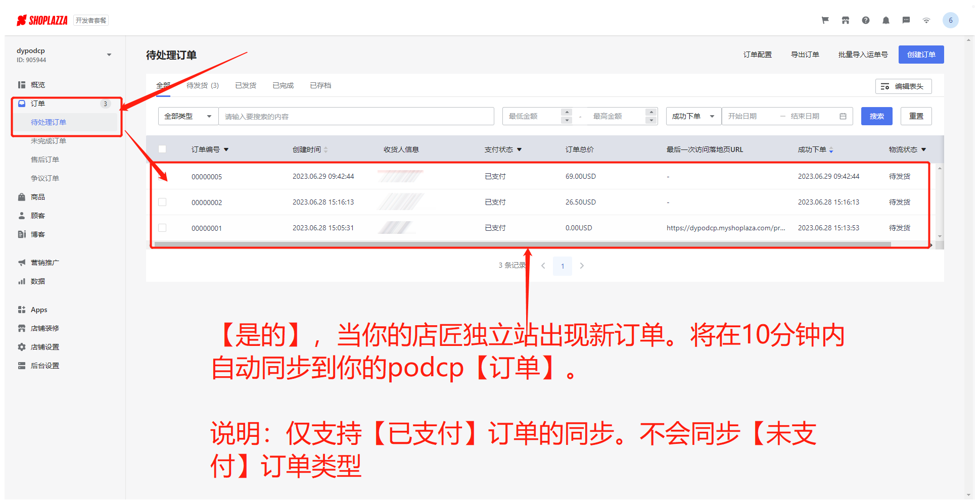Click the 编辑表头 button
The height and width of the screenshot is (504, 980).
[903, 86]
